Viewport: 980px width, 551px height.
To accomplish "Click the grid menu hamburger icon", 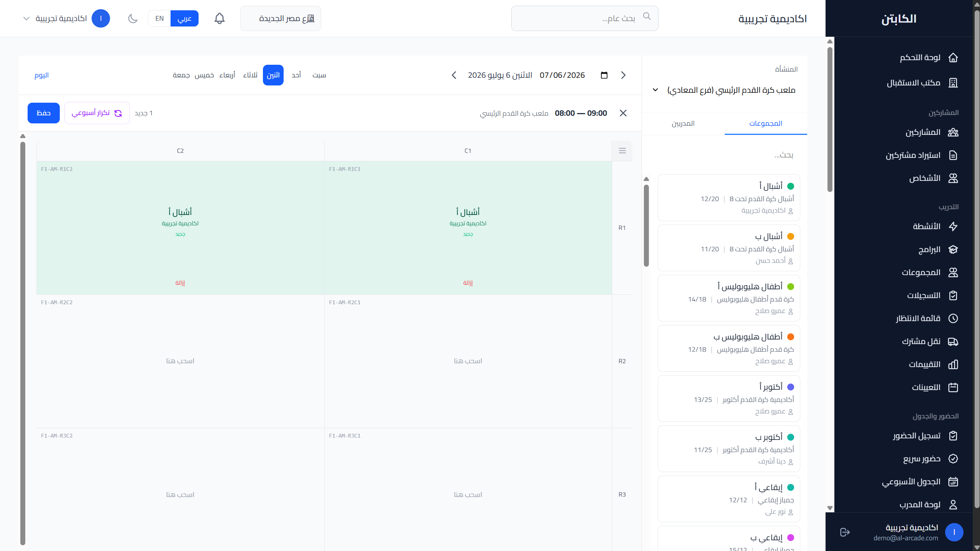I will click(x=622, y=151).
